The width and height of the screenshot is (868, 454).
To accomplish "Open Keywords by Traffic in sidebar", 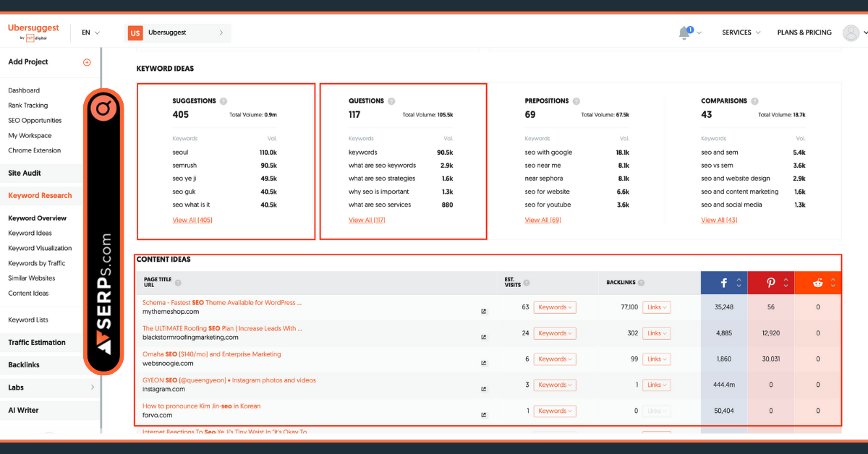I will pos(37,263).
